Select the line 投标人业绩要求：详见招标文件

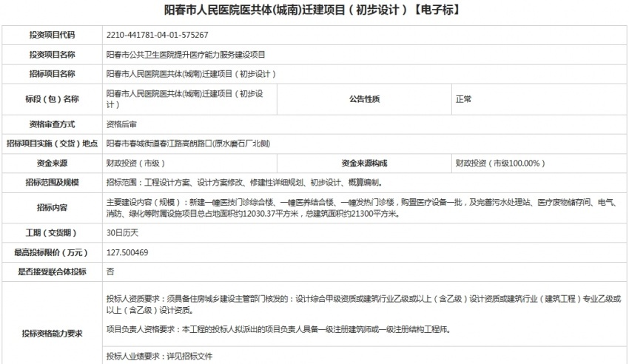[x=159, y=356]
